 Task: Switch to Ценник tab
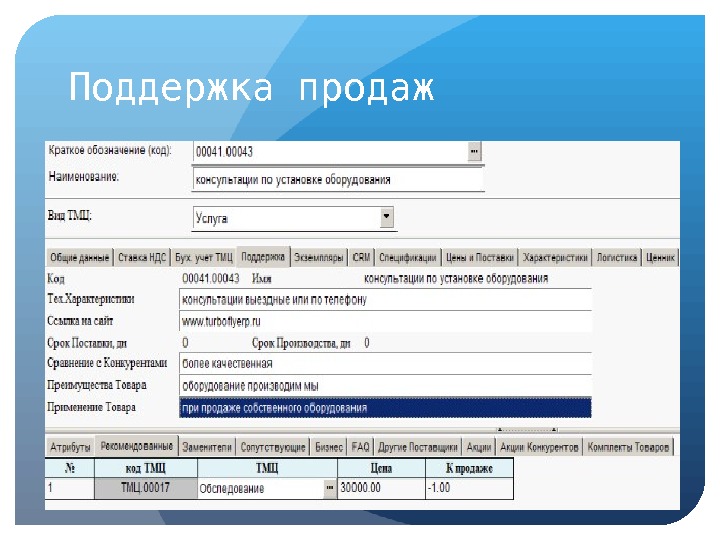point(660,258)
